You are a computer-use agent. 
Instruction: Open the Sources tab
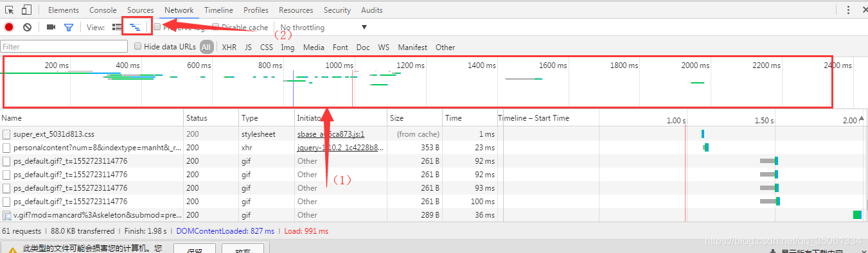(x=140, y=10)
